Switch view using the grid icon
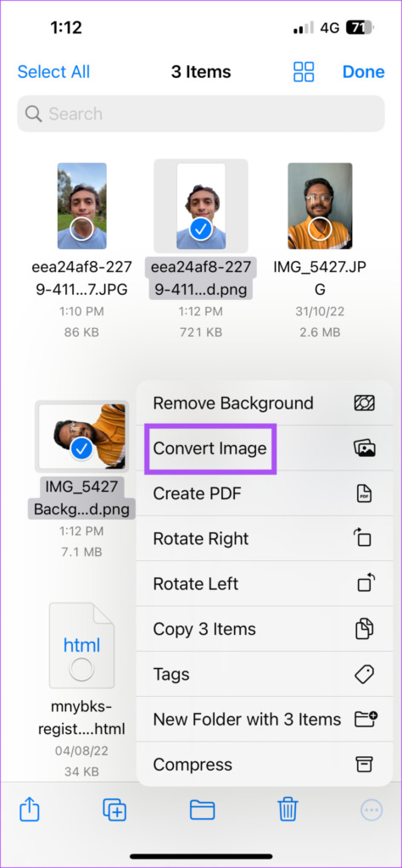Image resolution: width=402 pixels, height=868 pixels. [304, 72]
